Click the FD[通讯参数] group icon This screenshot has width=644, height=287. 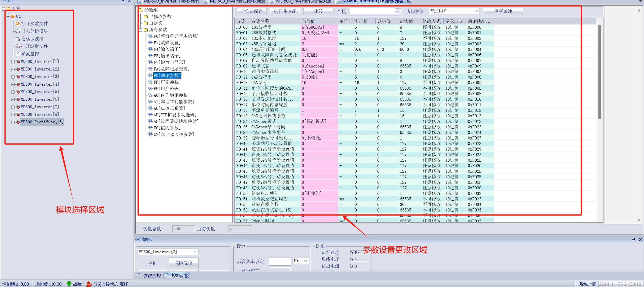tap(150, 75)
